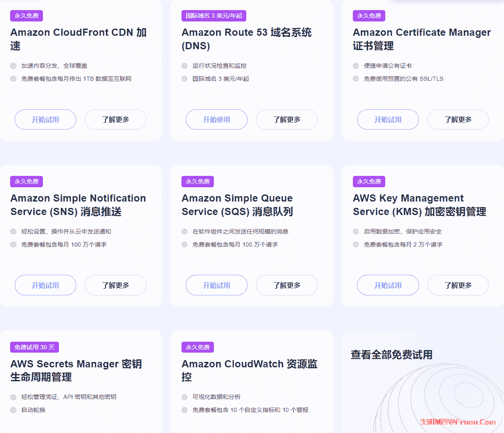Screen dimensions: 504x433
Task: Click check icon beside 10 个自定义指标
Action: click(x=184, y=410)
